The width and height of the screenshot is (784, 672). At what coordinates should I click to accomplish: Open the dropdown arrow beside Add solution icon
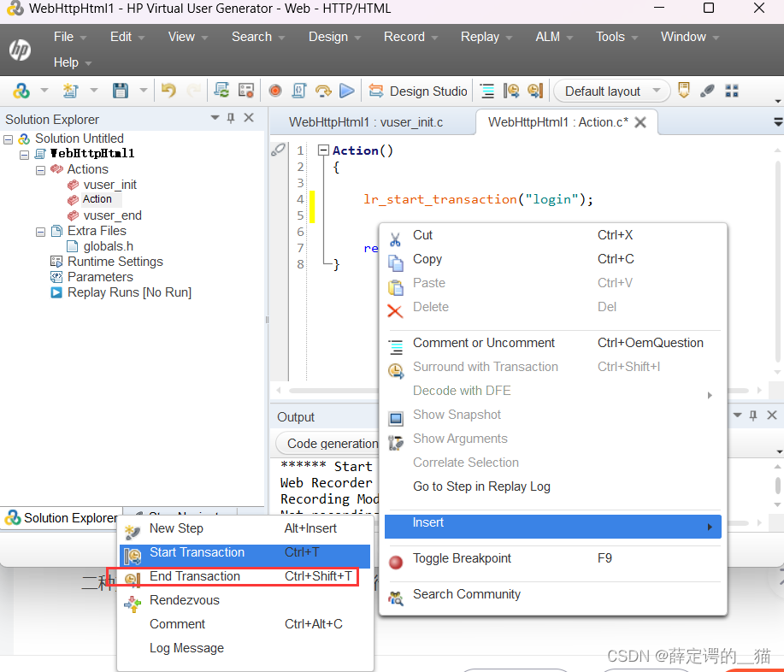coord(44,91)
